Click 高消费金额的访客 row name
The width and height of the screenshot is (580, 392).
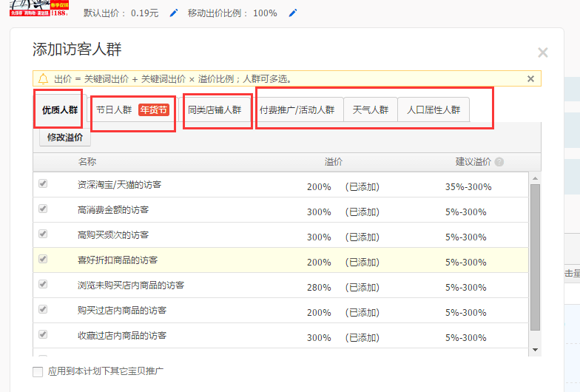point(113,210)
